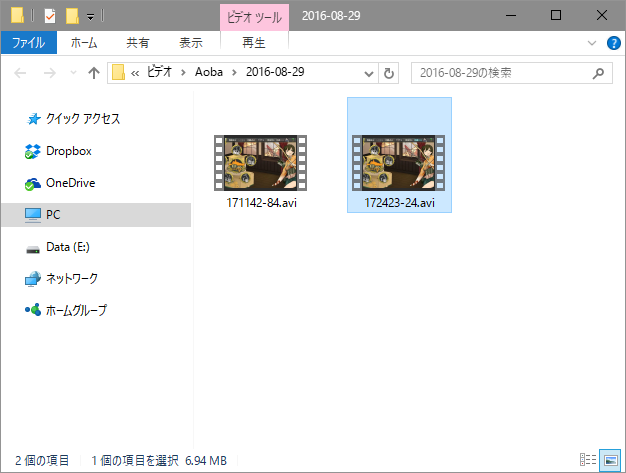This screenshot has height=473, width=626.
Task: Click the properties quick access toolbar icon
Action: 50,16
